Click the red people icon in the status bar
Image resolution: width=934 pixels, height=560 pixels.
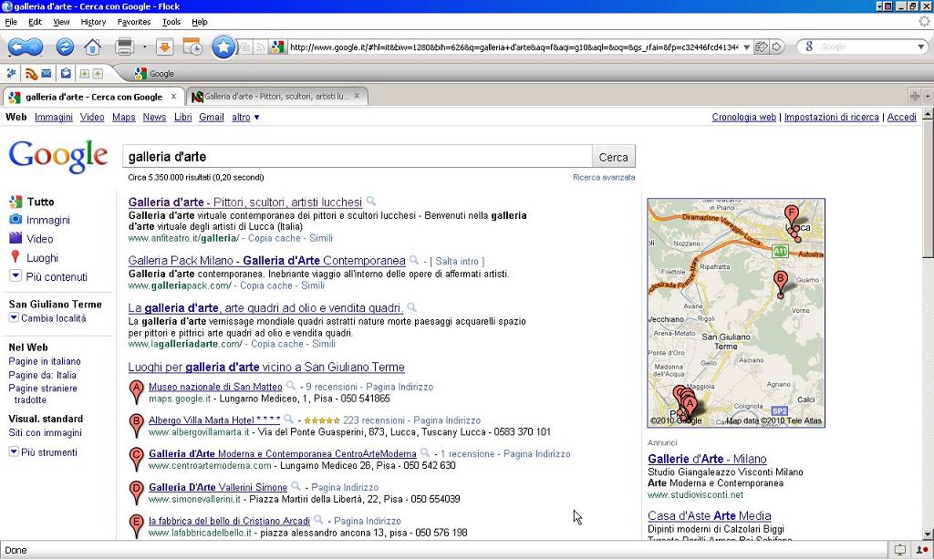pos(922,550)
